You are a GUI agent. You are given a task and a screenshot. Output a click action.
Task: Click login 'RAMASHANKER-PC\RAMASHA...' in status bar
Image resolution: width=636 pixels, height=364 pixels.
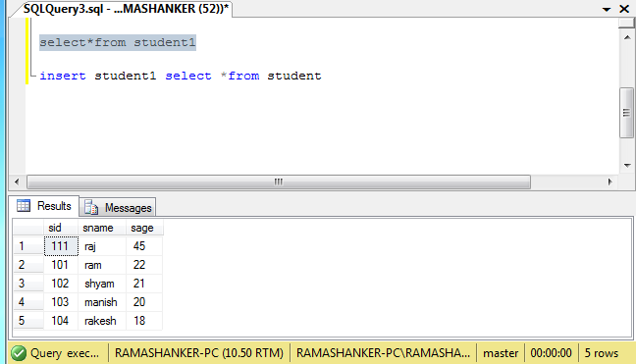(x=383, y=353)
